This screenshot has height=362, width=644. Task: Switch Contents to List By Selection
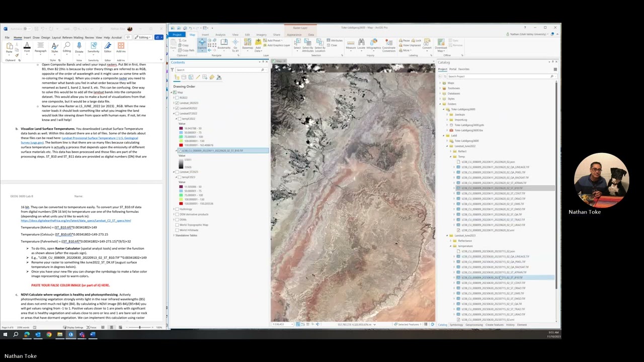[x=191, y=77]
